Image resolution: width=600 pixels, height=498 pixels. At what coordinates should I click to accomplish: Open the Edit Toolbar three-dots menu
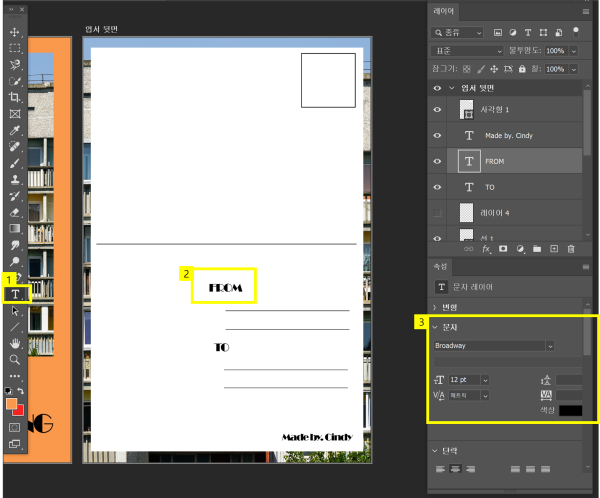(15, 376)
